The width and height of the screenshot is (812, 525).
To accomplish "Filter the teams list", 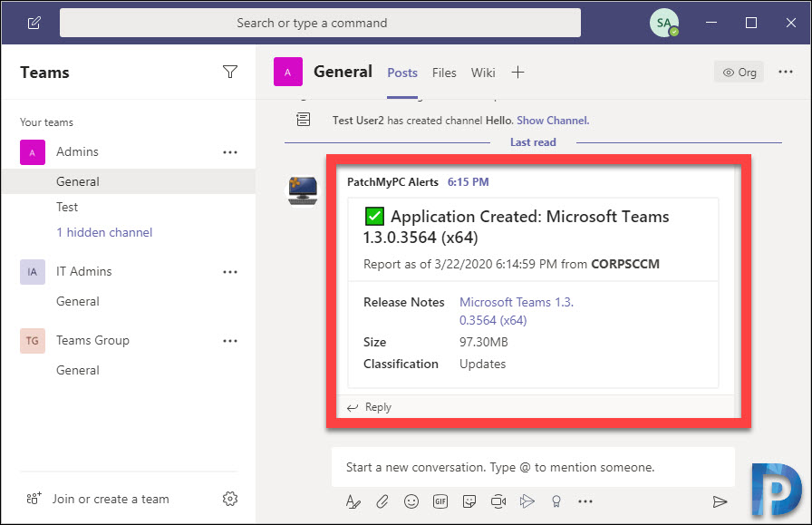I will [230, 72].
